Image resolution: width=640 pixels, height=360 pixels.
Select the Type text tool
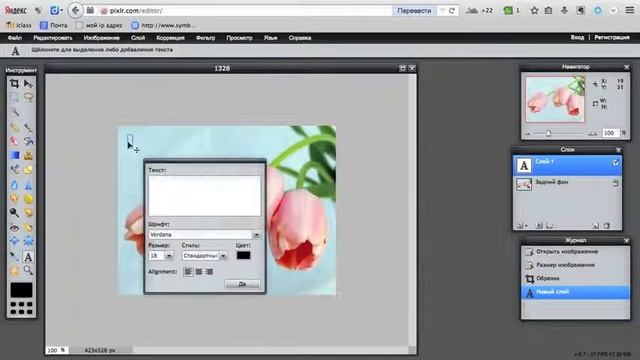[x=28, y=257]
